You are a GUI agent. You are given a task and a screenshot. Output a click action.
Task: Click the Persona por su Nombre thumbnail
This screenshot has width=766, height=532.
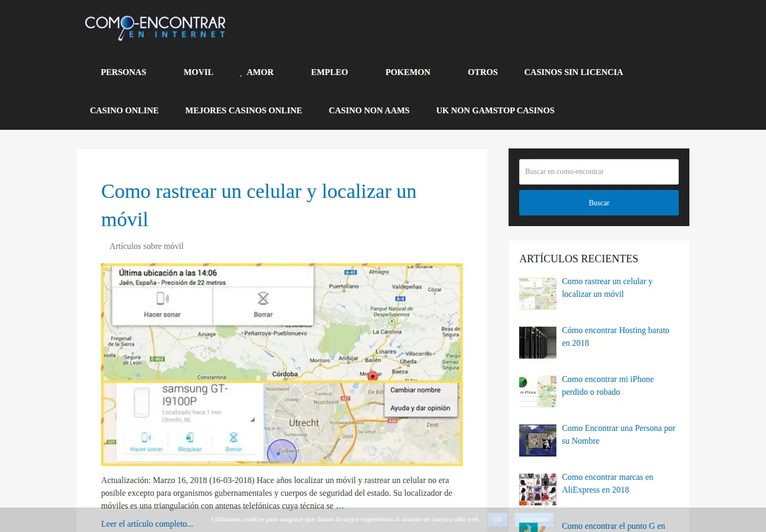(x=538, y=440)
